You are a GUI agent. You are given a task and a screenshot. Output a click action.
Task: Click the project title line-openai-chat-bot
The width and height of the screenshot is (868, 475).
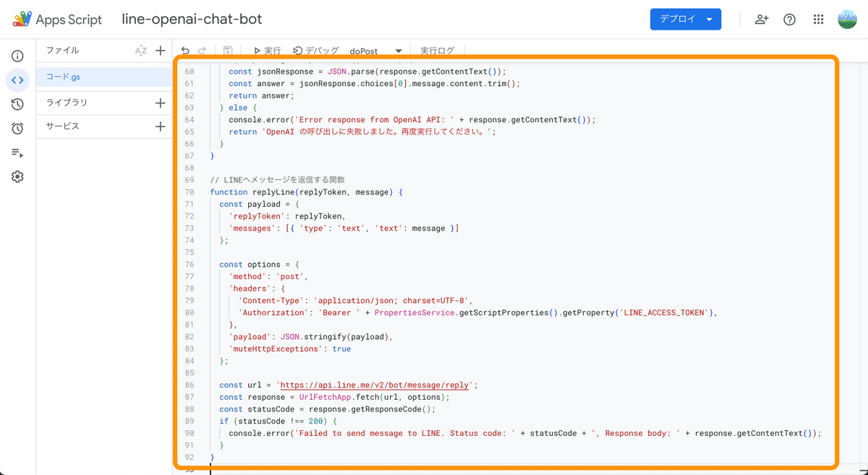point(192,20)
